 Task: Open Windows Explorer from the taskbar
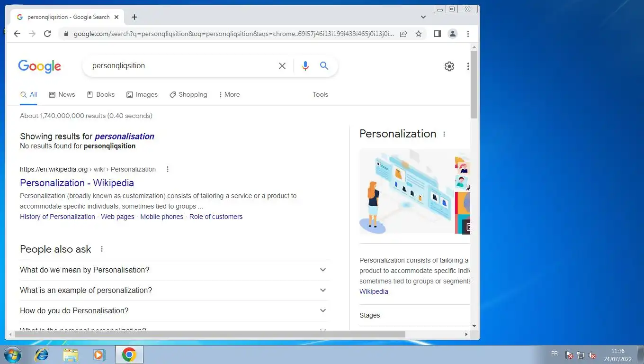click(x=71, y=355)
